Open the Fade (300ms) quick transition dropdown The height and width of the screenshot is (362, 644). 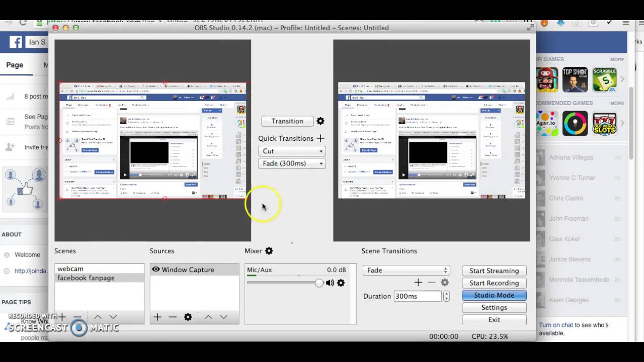coord(292,163)
